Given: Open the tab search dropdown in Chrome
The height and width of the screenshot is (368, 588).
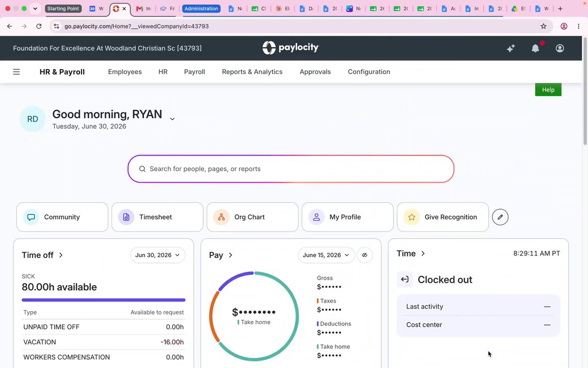Looking at the screenshot, I should click(x=35, y=9).
